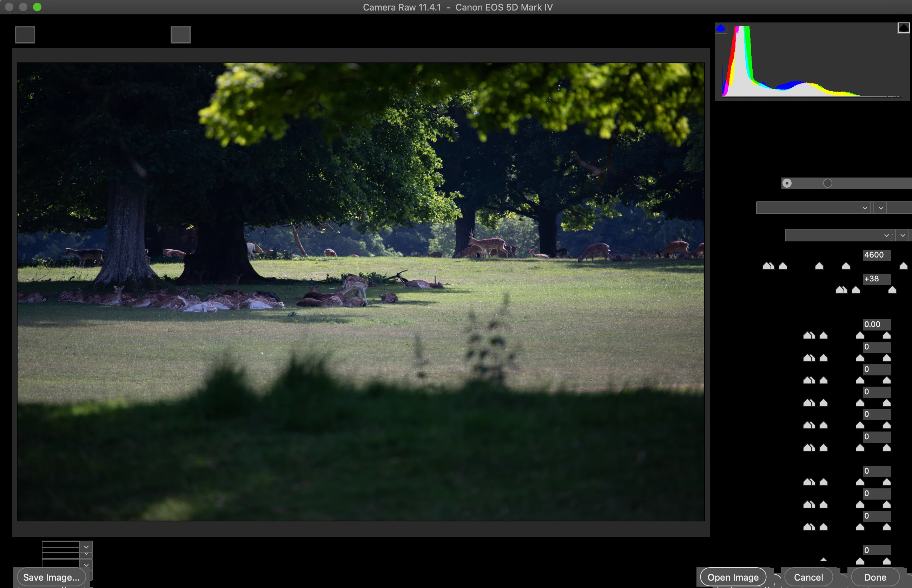Click the small chevron button beside upper profile dropdown
The width and height of the screenshot is (912, 588).
click(x=881, y=208)
